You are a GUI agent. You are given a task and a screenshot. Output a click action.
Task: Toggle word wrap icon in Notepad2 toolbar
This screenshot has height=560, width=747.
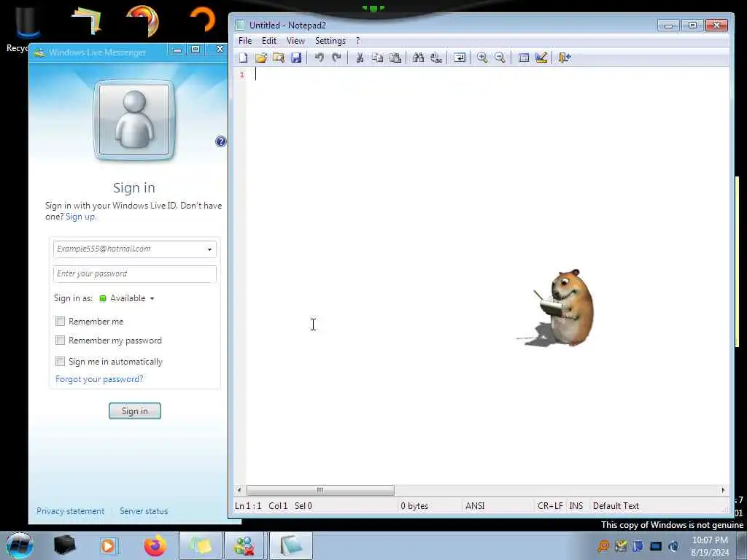(460, 58)
